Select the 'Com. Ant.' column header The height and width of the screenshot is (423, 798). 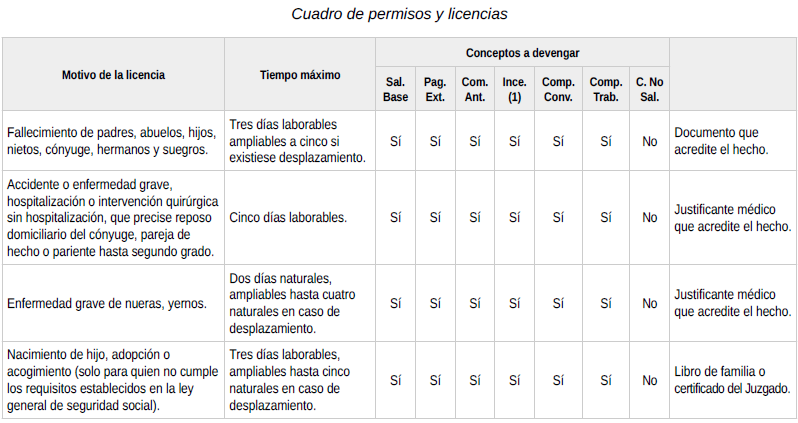point(474,89)
